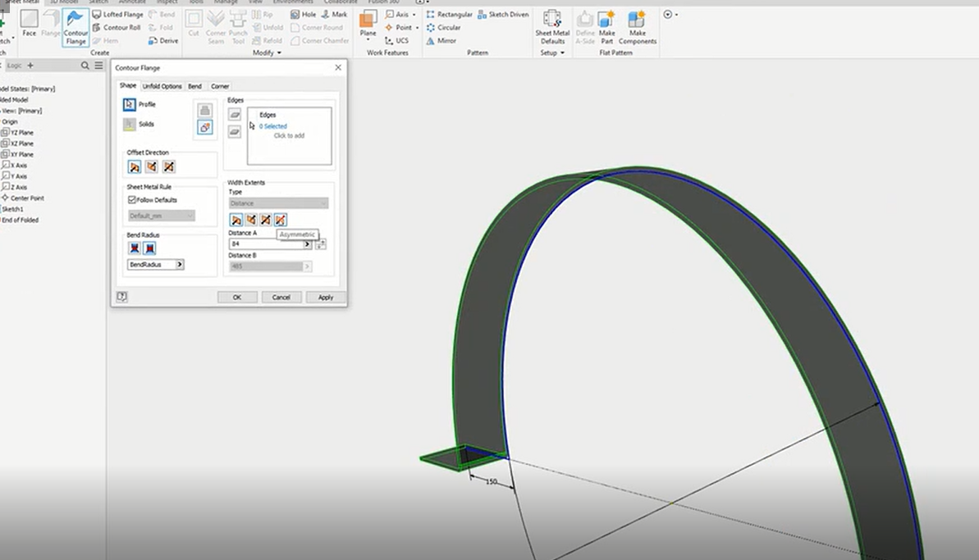Viewport: 979px width, 560px height.
Task: Select the first Bend Radius mode button
Action: (x=135, y=248)
